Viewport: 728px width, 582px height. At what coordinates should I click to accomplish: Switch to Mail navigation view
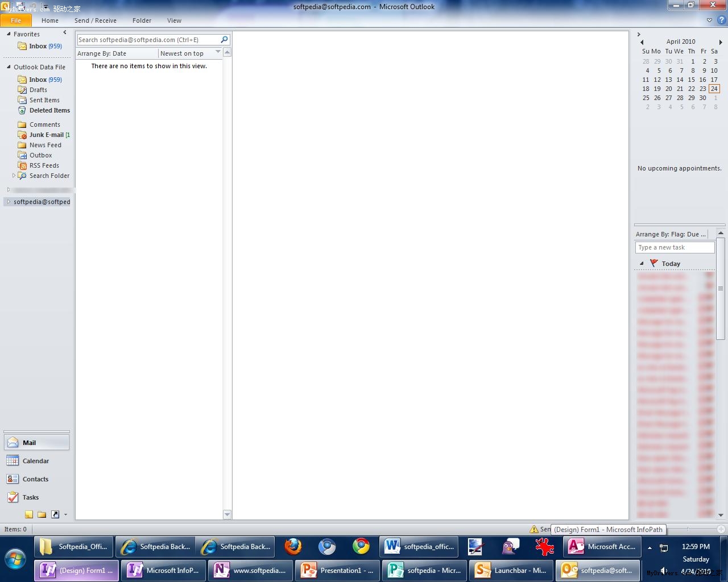click(x=36, y=443)
